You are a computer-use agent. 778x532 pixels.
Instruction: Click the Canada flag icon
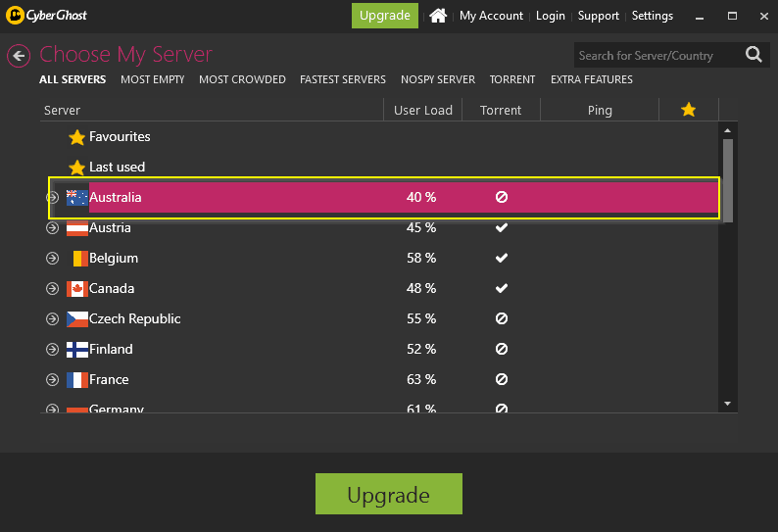(77, 289)
